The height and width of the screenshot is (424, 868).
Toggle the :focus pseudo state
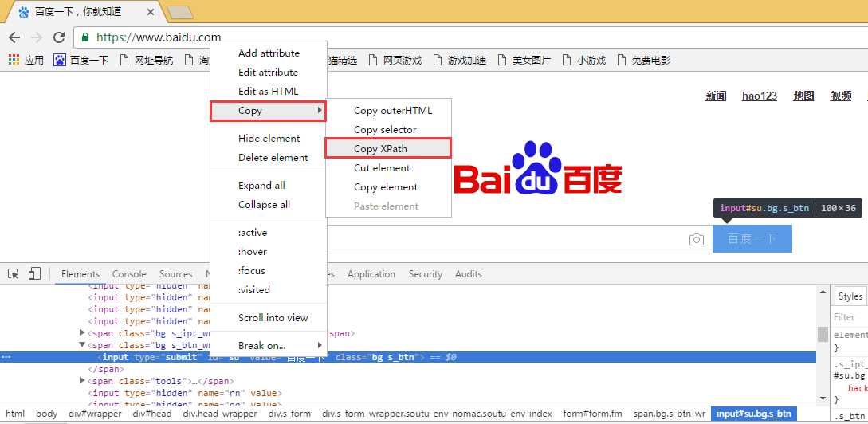pos(269,271)
